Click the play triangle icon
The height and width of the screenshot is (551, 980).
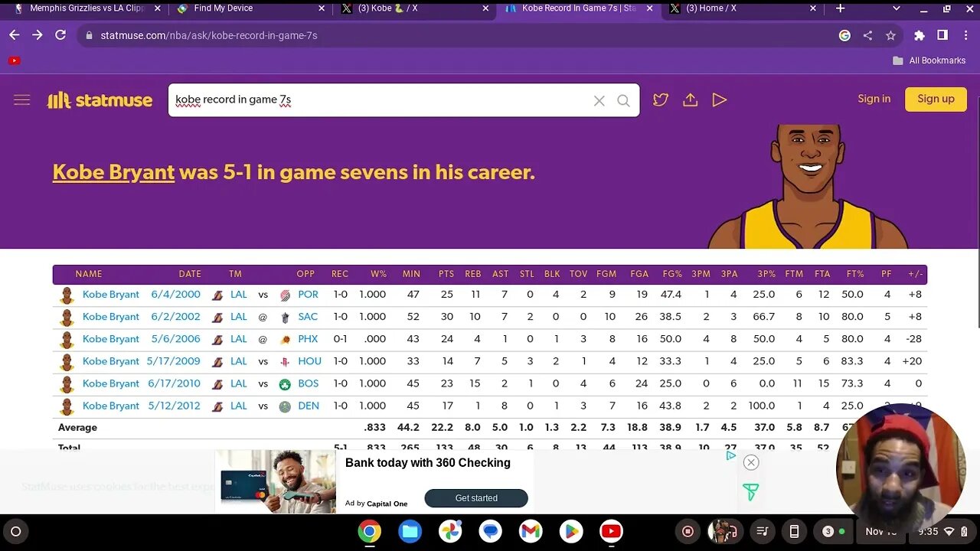point(719,99)
